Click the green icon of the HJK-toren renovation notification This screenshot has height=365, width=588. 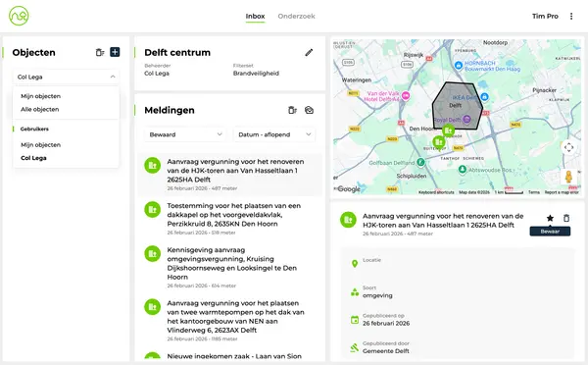[152, 165]
